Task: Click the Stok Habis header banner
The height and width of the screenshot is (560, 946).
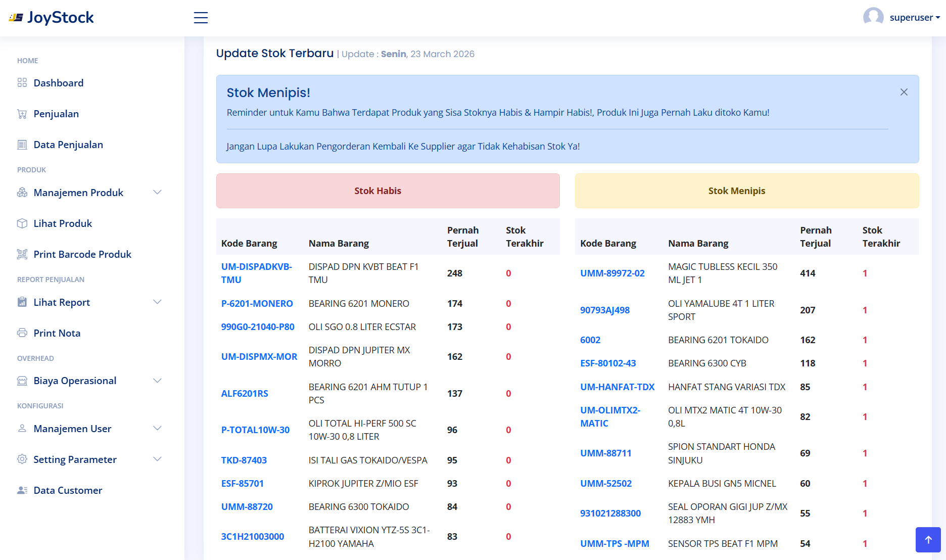Action: click(x=388, y=191)
